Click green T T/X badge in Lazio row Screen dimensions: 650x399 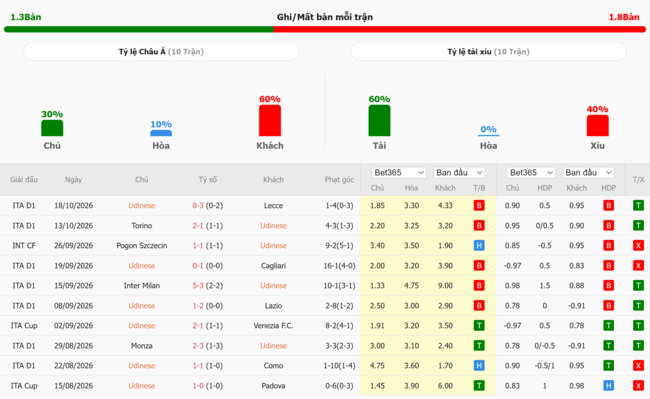tap(638, 306)
